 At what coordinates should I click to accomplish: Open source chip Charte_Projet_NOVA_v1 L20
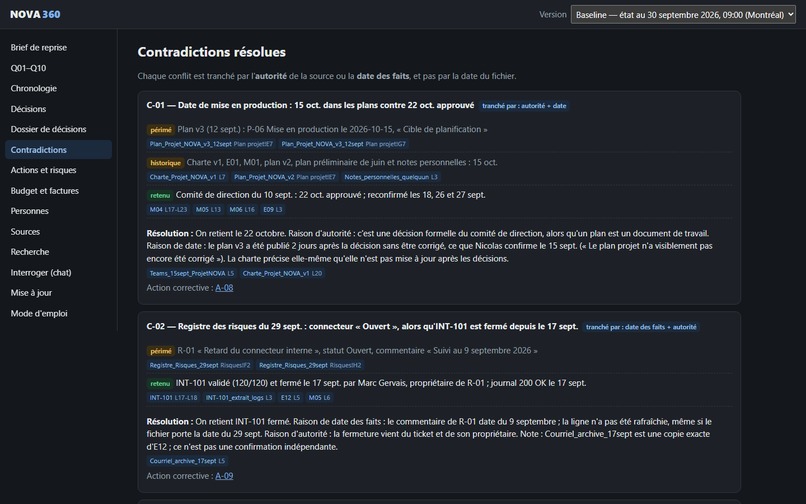282,273
